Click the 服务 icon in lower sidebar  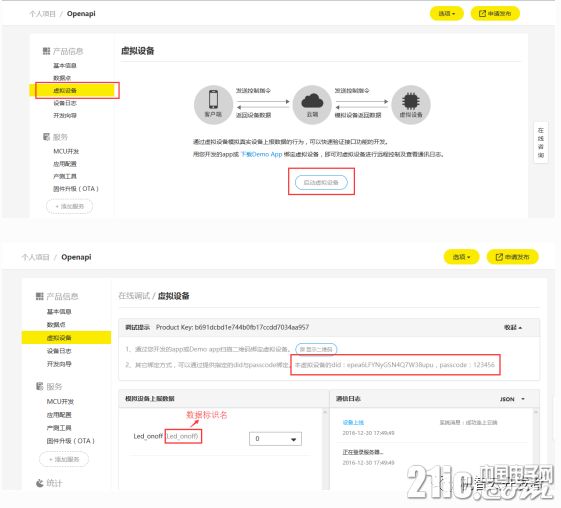tap(40, 386)
